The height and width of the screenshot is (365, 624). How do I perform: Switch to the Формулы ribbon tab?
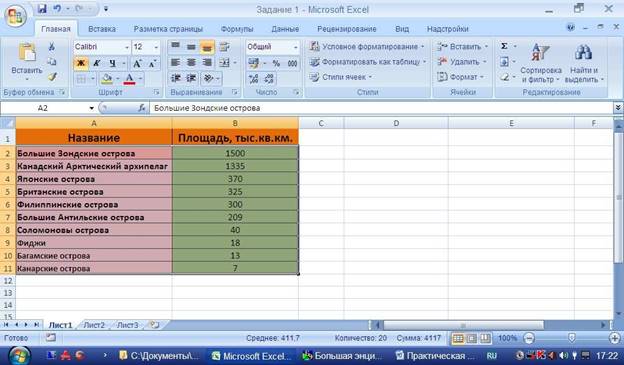(237, 29)
